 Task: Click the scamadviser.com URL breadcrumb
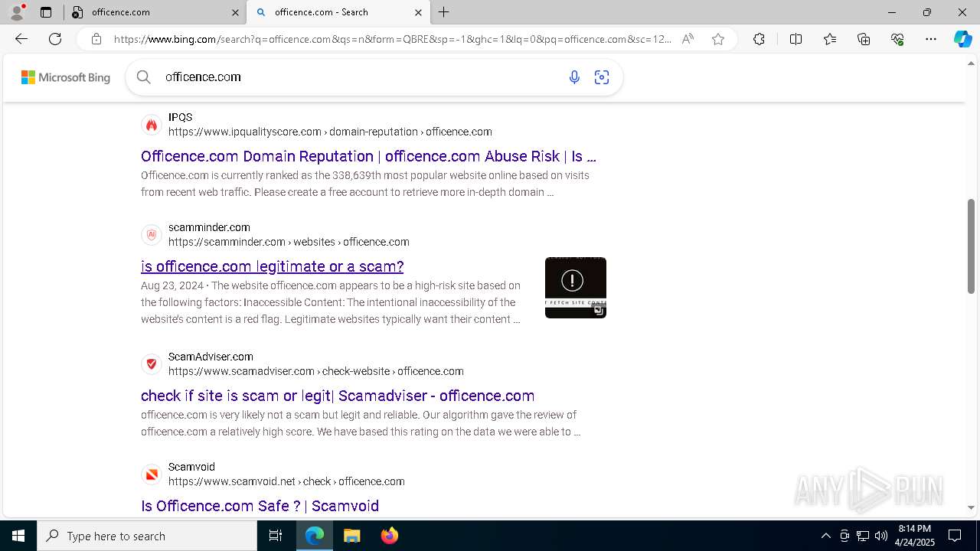tap(315, 371)
